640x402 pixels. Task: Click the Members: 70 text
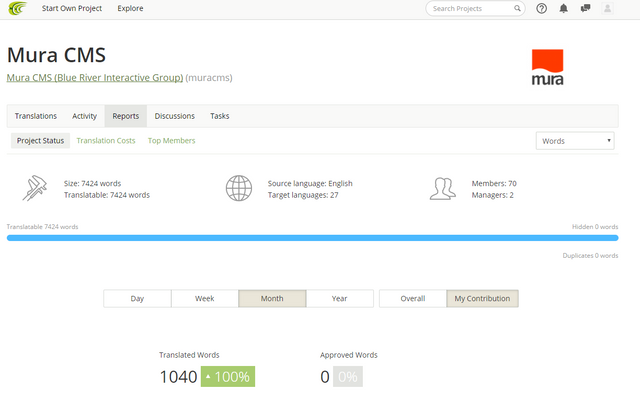click(494, 183)
